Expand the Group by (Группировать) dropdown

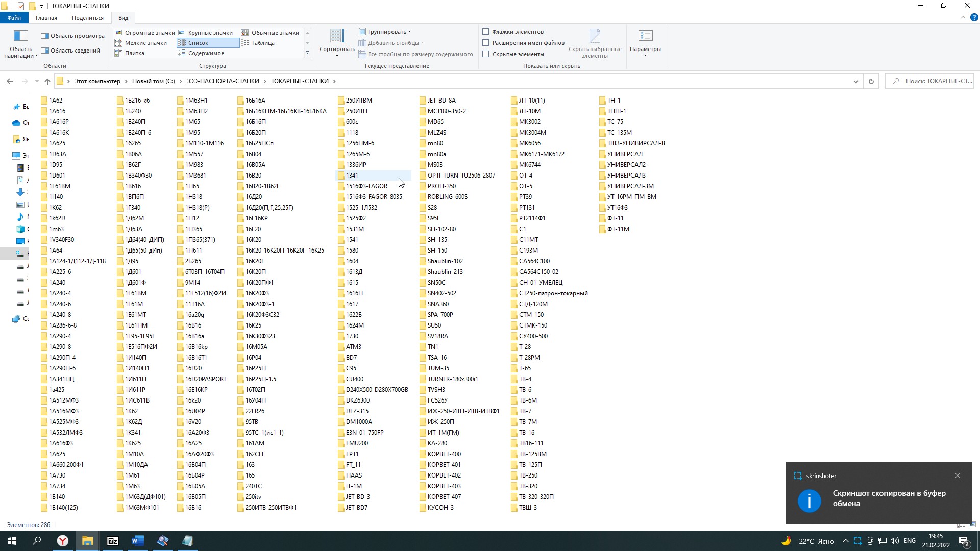coord(385,32)
